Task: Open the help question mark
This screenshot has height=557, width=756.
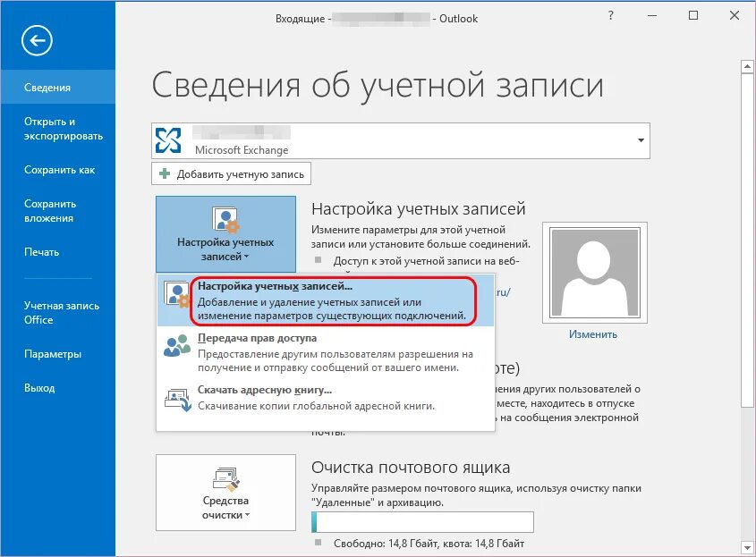Action: [x=611, y=15]
